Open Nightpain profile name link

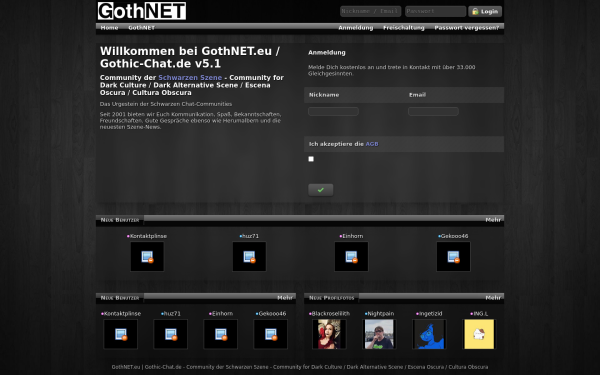pos(380,313)
